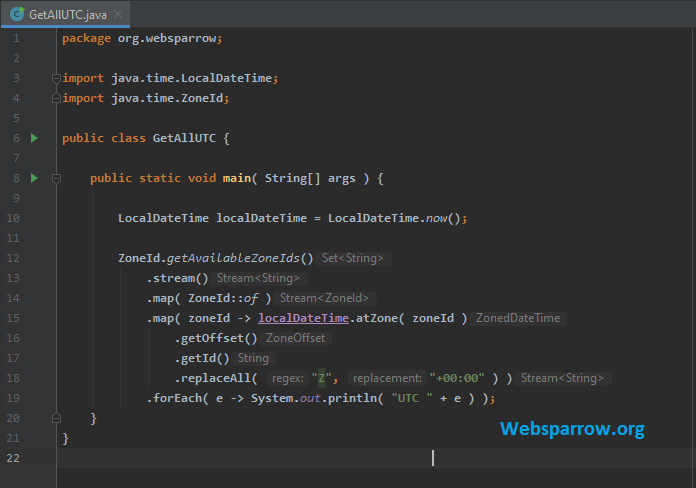Click java.time.ZoneId in the import
This screenshot has height=488, width=696.
167,98
